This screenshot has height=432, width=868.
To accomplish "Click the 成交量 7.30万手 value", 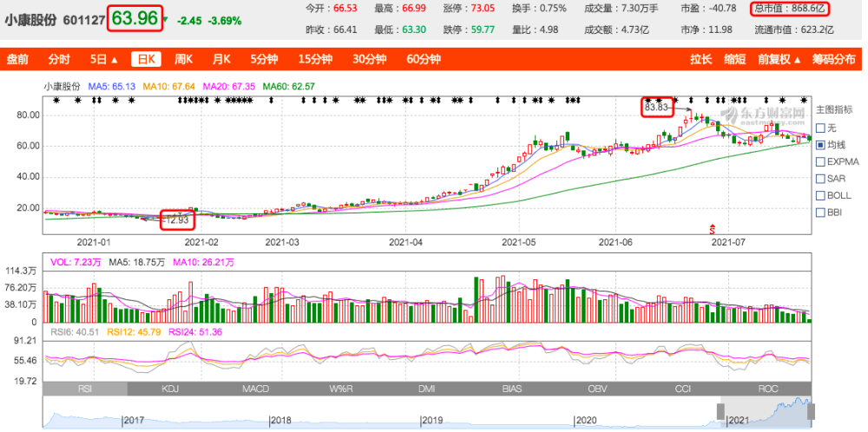I will tap(621, 9).
